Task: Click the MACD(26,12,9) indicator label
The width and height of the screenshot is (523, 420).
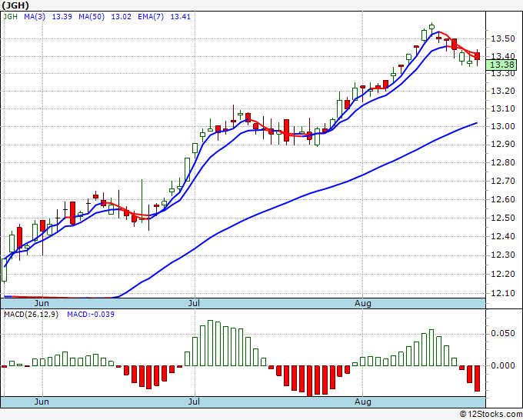Action: pyautogui.click(x=31, y=315)
